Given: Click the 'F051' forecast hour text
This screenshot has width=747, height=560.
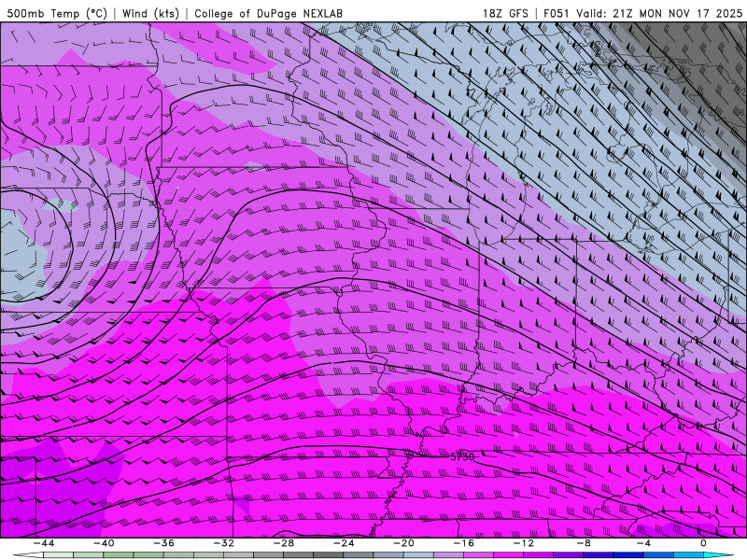Looking at the screenshot, I should tap(556, 13).
